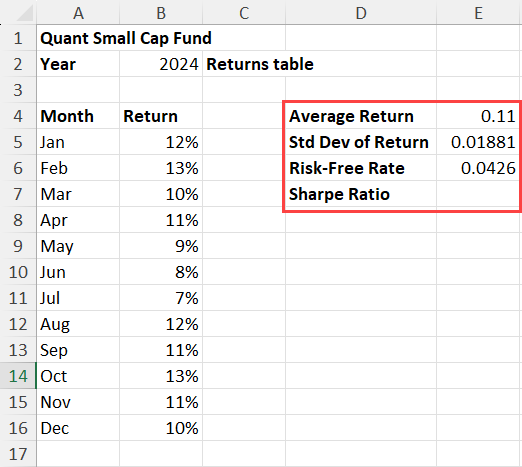Viewport: 522px width, 467px height.
Task: Select column E header
Action: tap(479, 13)
